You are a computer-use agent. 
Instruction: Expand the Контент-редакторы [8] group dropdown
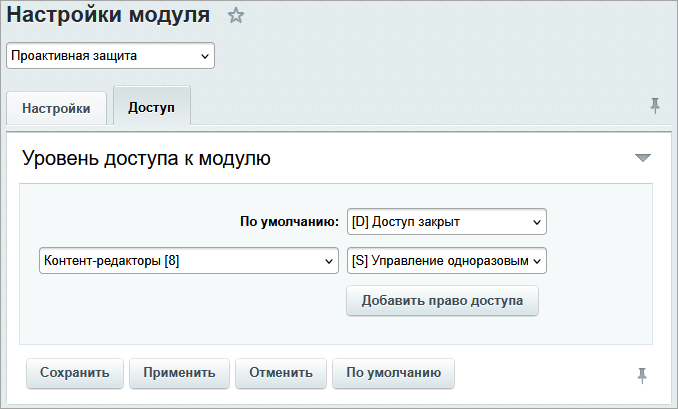[x=188, y=260]
